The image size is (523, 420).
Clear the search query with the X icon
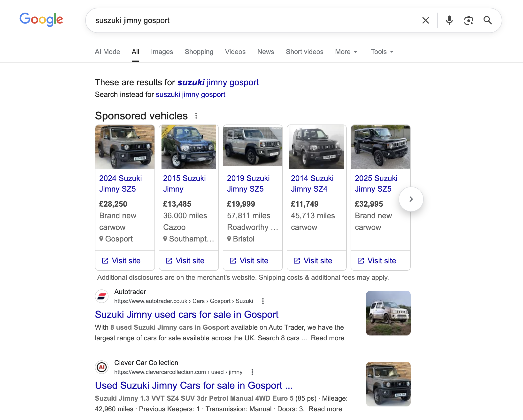click(425, 20)
